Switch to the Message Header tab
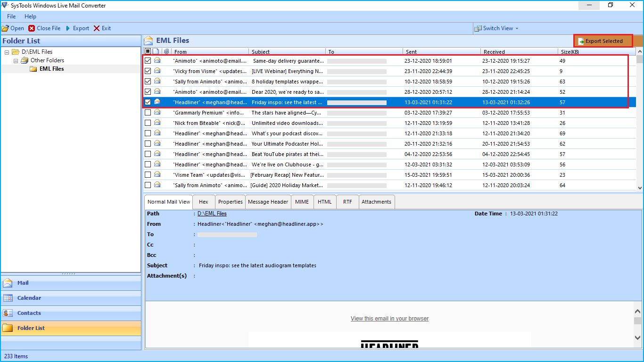Screen dimensions: 644x362 pos(268,202)
